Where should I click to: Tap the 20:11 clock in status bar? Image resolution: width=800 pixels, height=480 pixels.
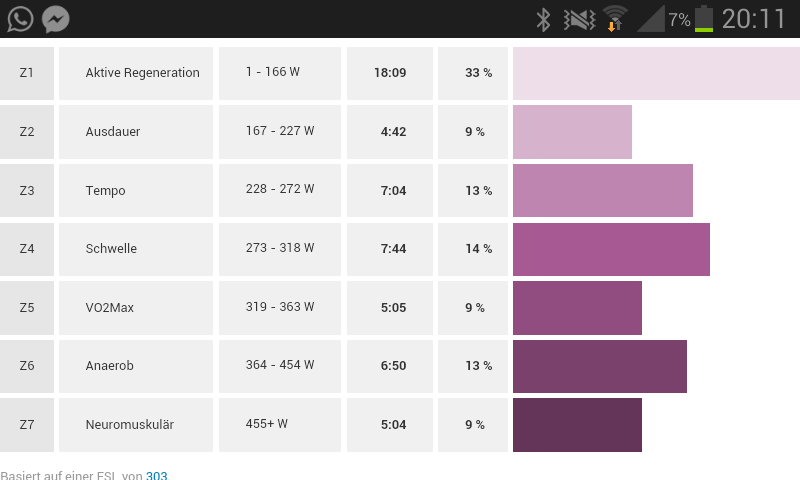tap(754, 19)
